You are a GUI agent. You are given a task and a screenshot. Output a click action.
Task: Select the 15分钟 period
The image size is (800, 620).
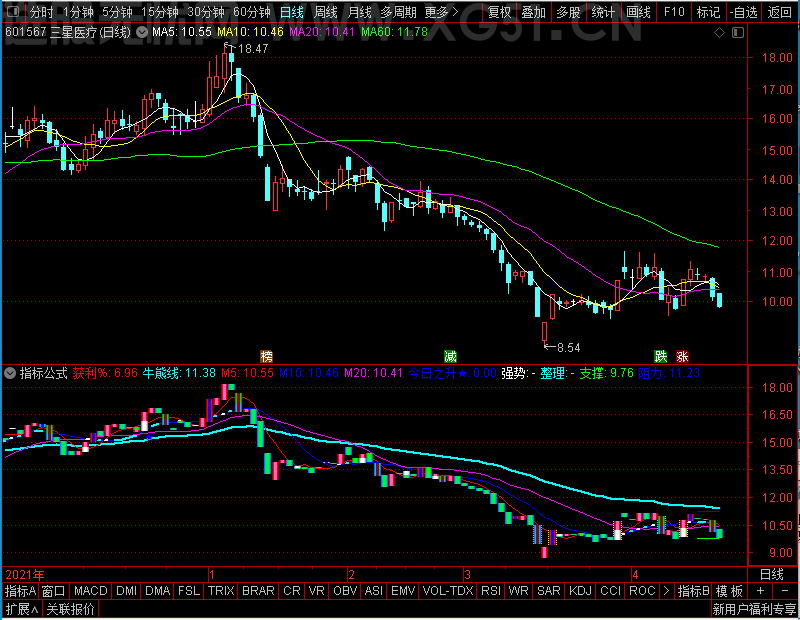coord(160,12)
